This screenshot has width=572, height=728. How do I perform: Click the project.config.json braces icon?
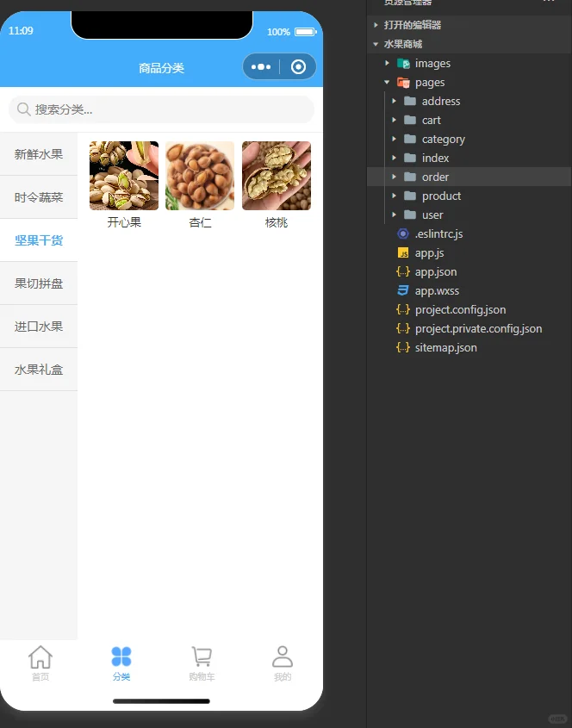pos(403,309)
